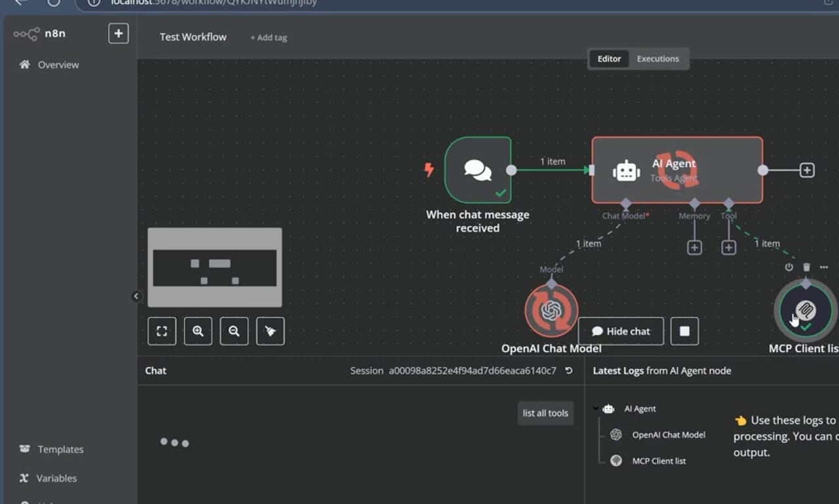Add a tag to the workflow
The image size is (839, 504).
point(269,37)
